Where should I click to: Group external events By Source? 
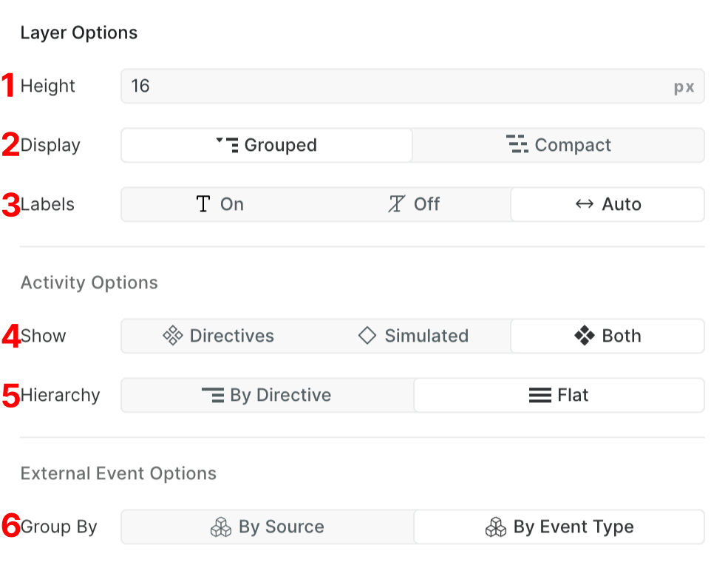point(267,527)
